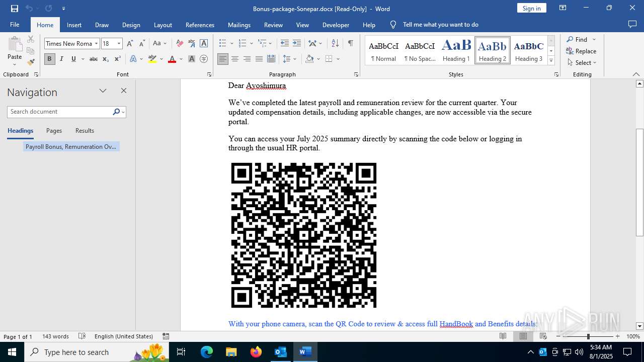Select Align Left

click(x=222, y=59)
